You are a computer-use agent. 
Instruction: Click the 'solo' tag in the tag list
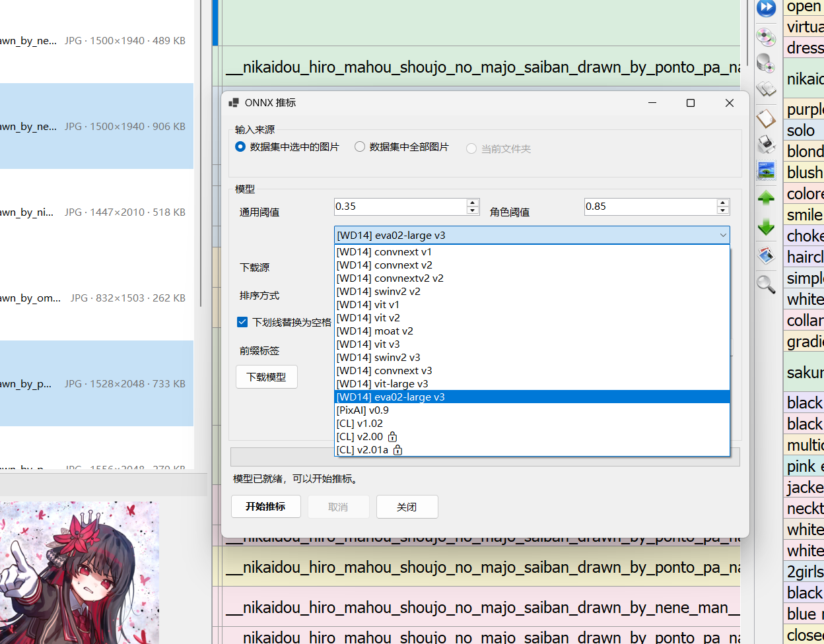pyautogui.click(x=804, y=130)
